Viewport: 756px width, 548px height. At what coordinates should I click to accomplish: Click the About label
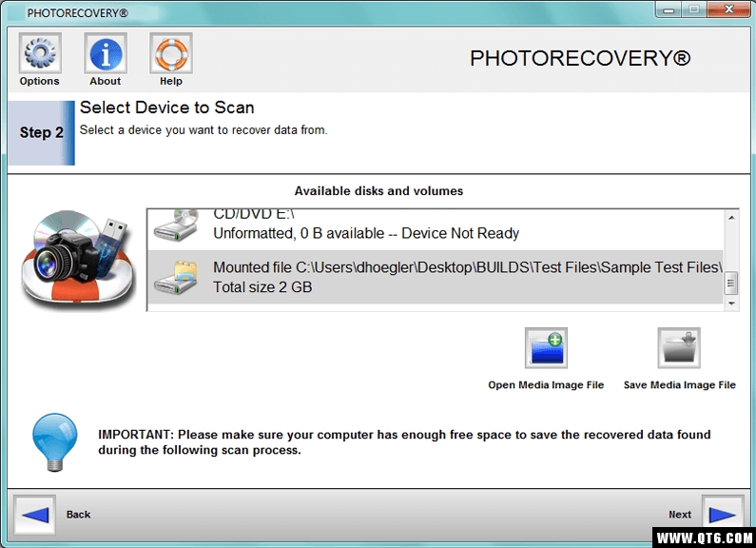106,81
